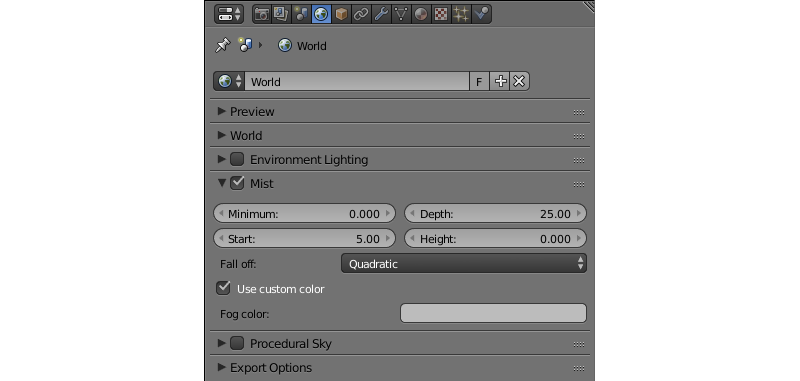Uncheck Use custom color

click(x=223, y=288)
